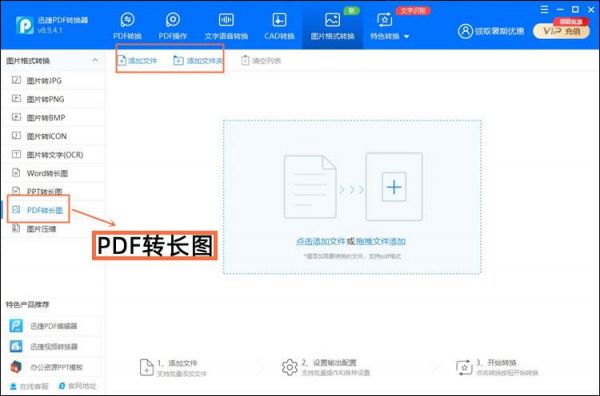The image size is (600, 396).
Task: Click the VIP 充值 button
Action: (x=561, y=31)
